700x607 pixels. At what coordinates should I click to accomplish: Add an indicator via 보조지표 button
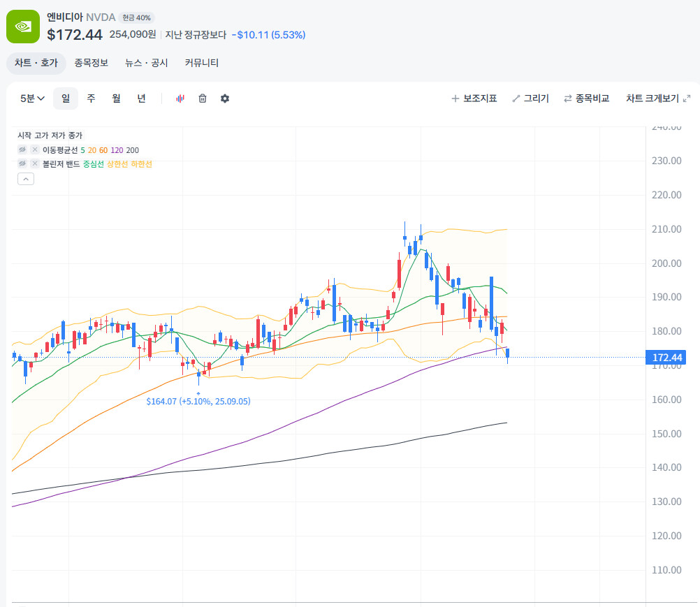tap(474, 98)
